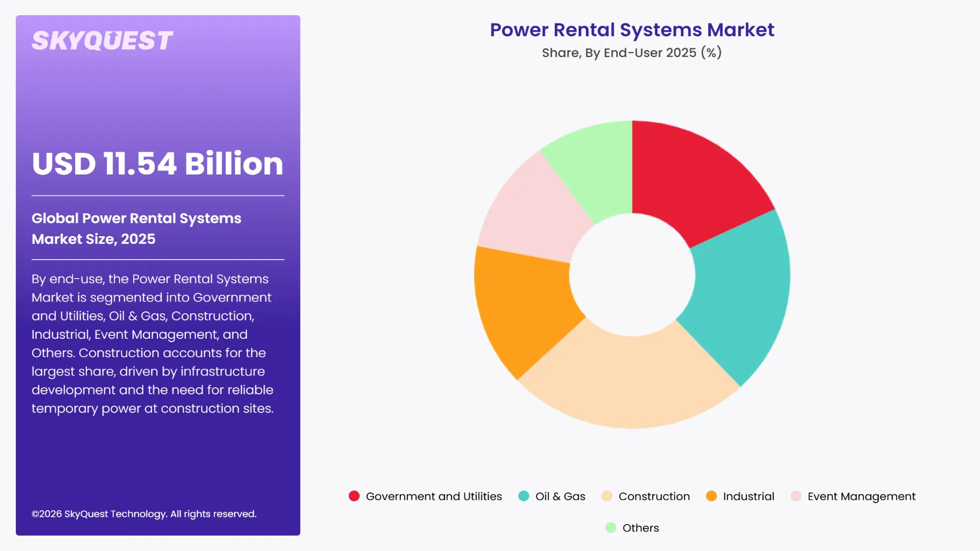Click Global Power Rental Systems Market Size heading
Screen dimensions: 980x551
coord(136,228)
